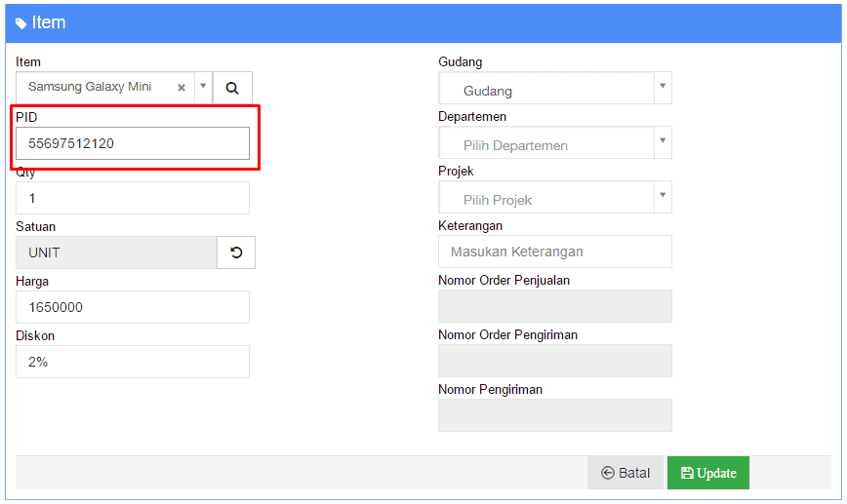Expand the Projek dropdown arrow
The image size is (847, 504).
tap(663, 195)
